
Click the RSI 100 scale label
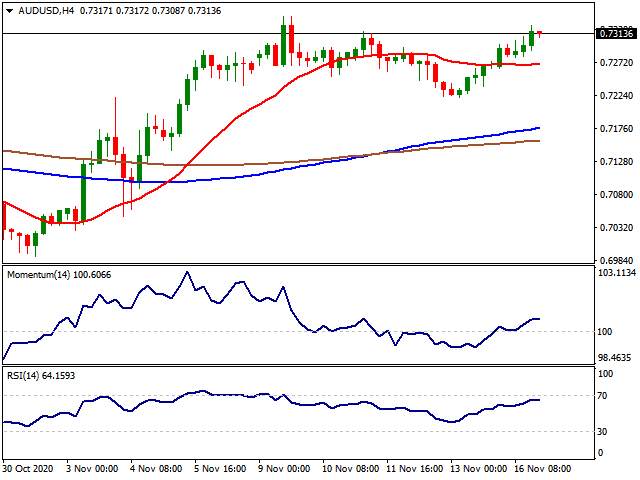[605, 373]
